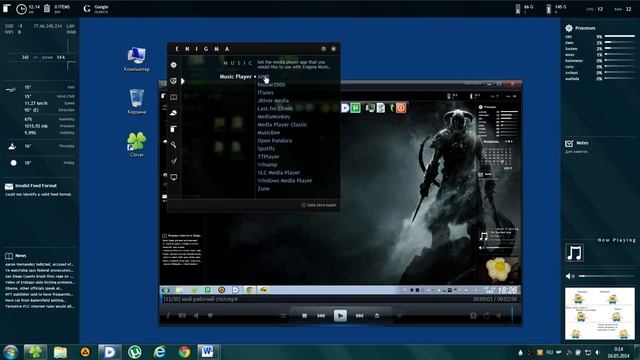The height and width of the screenshot is (360, 640).
Task: Open Microsoft Word in the taskbar
Action: pos(207,352)
